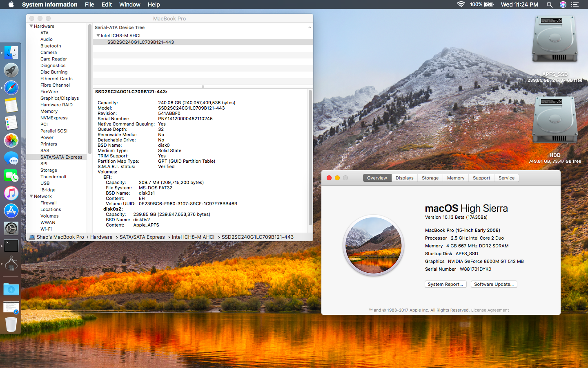Open the Help menu

pyautogui.click(x=154, y=4)
